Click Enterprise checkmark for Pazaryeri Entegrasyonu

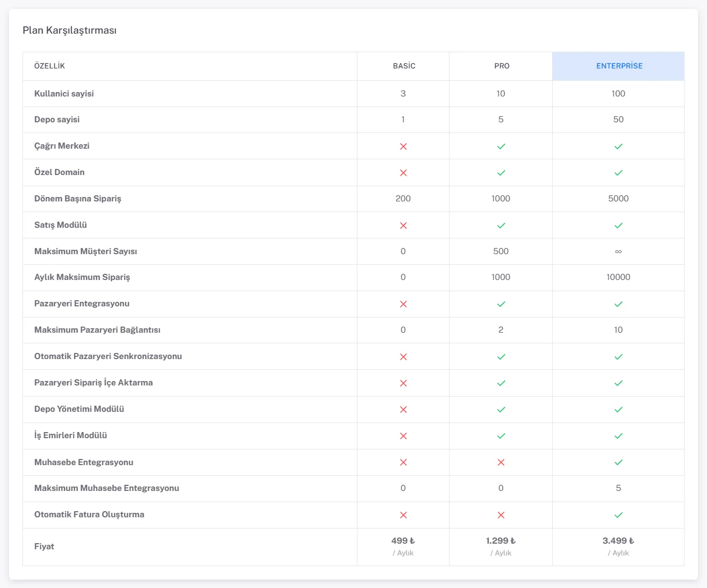click(x=618, y=304)
